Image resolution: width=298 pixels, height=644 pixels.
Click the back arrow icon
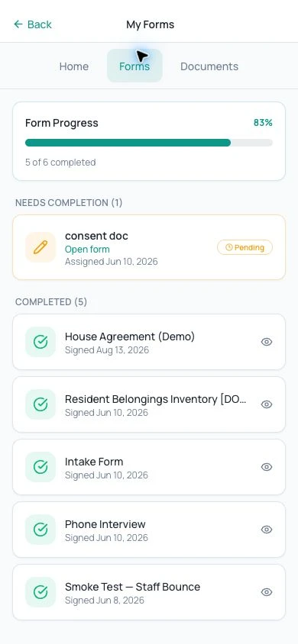(18, 24)
